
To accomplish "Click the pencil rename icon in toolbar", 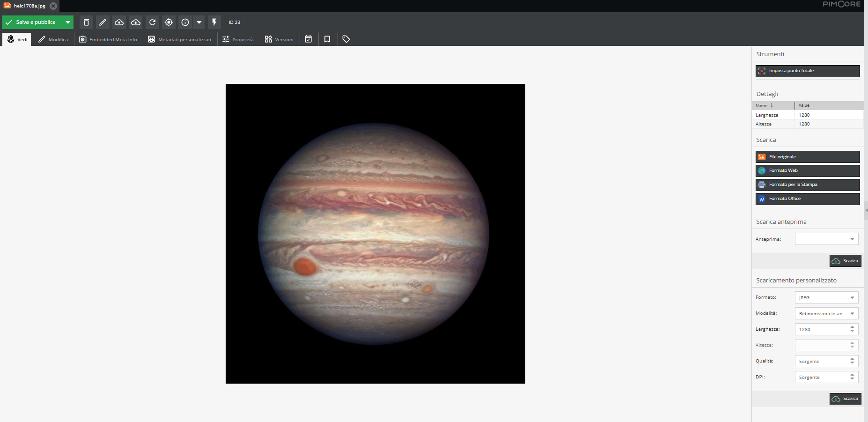I will pos(103,22).
